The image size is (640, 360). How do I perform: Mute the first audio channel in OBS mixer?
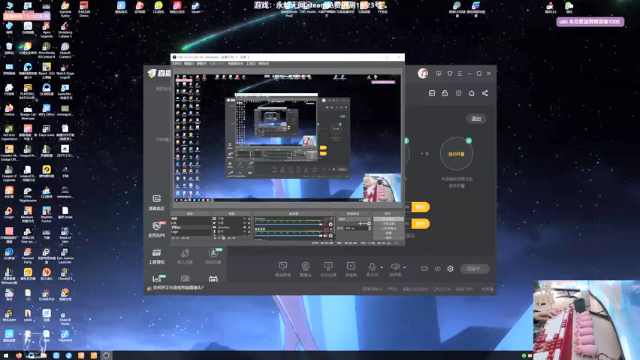coord(325,224)
